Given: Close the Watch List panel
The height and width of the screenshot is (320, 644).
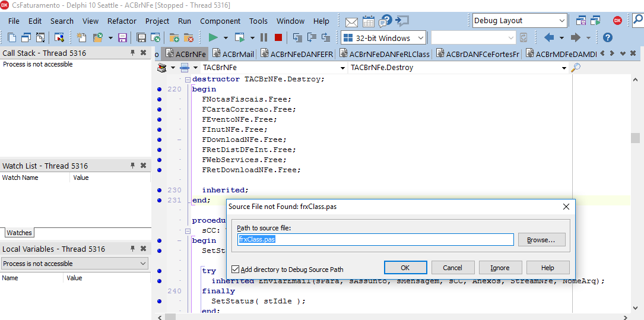Looking at the screenshot, I should tap(143, 166).
